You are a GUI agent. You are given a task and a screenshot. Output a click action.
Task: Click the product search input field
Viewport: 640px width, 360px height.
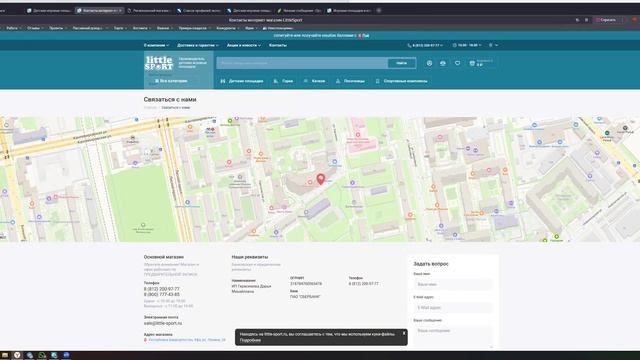click(x=302, y=63)
